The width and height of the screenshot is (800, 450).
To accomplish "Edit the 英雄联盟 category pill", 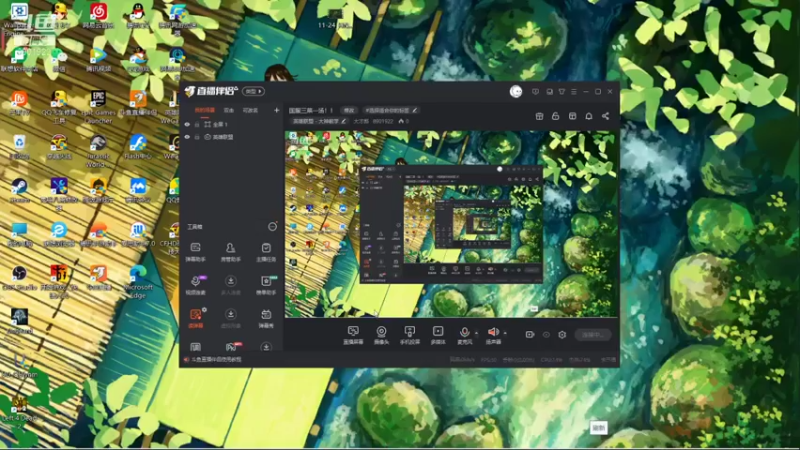I will (319, 121).
